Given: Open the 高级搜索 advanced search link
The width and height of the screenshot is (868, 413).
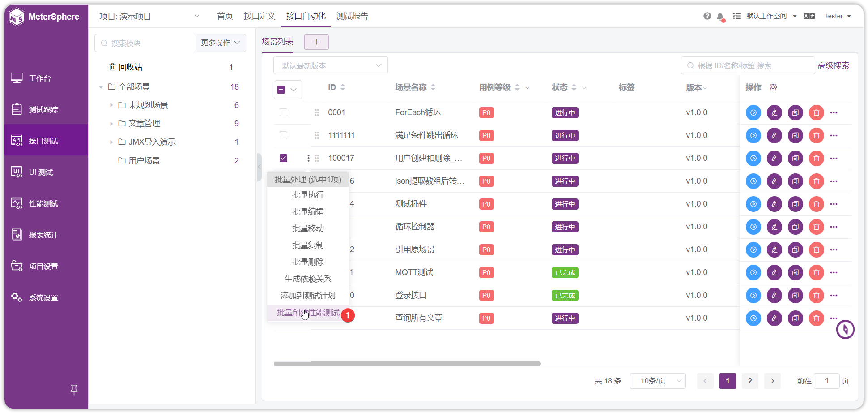Looking at the screenshot, I should (x=834, y=65).
